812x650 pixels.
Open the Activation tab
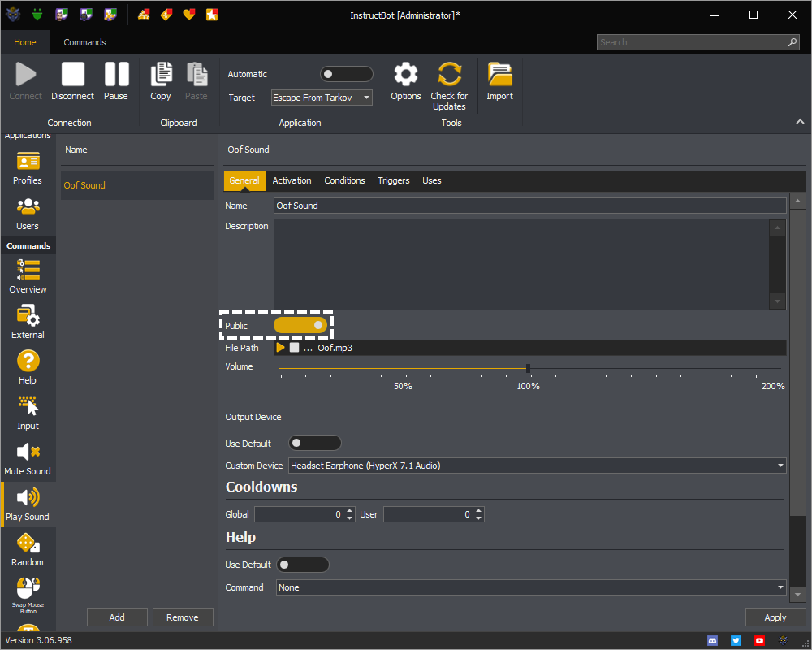point(292,180)
